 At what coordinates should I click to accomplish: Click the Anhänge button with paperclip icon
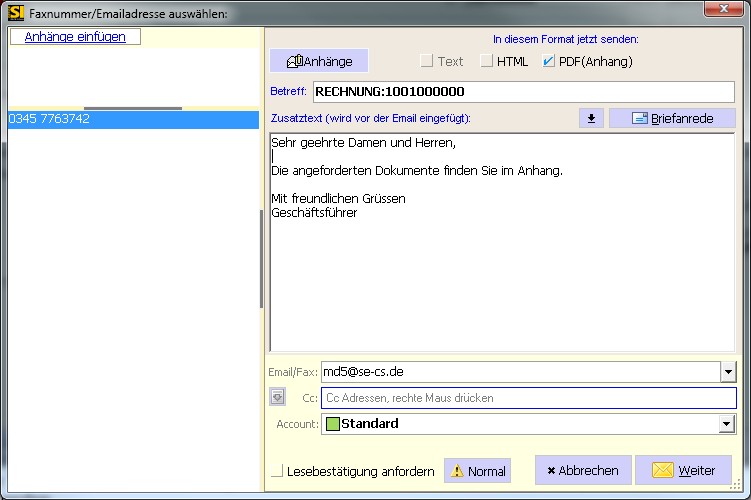tap(319, 61)
